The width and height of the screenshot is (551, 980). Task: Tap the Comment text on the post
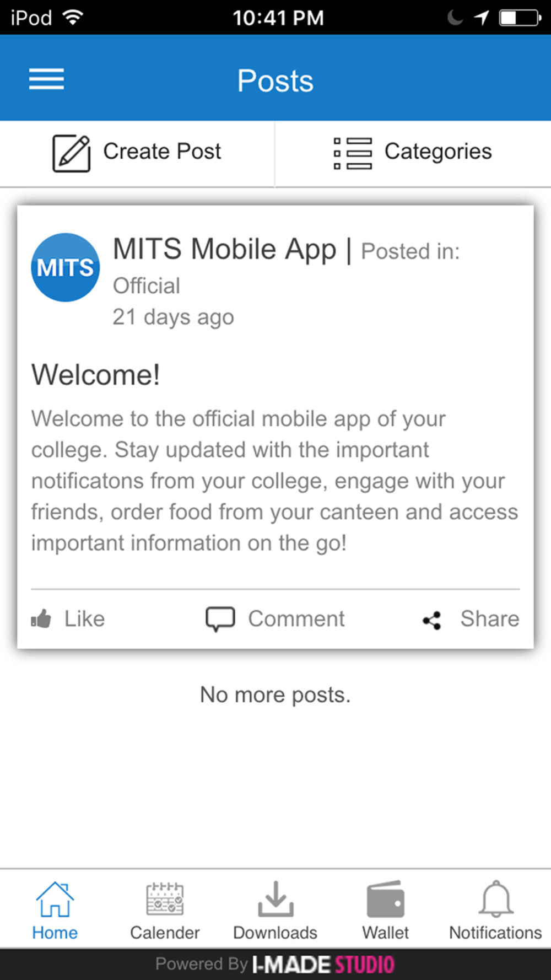pyautogui.click(x=296, y=619)
